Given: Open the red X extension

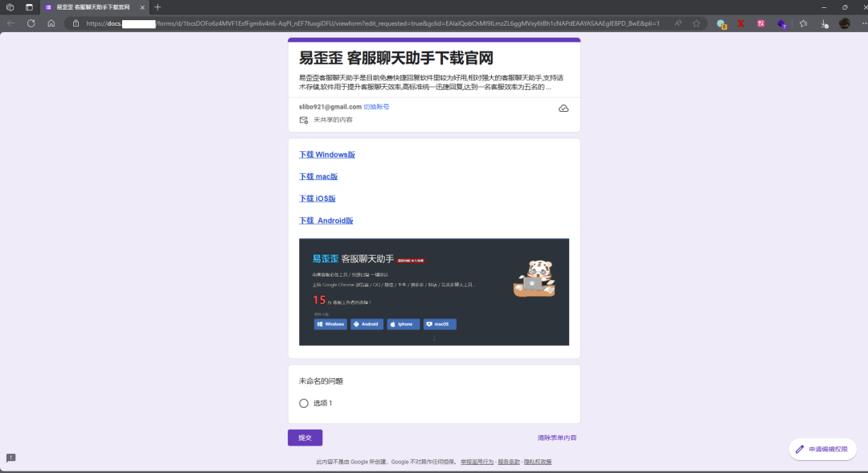Looking at the screenshot, I should pyautogui.click(x=741, y=23).
